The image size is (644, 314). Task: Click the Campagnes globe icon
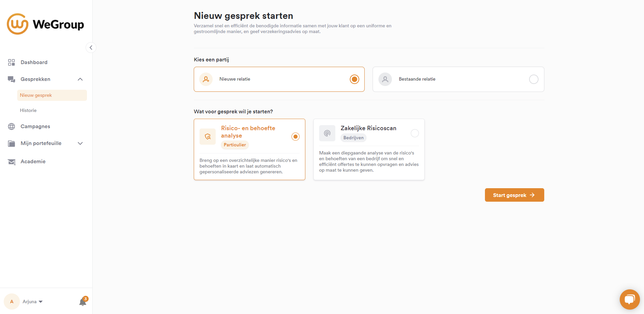pyautogui.click(x=11, y=126)
